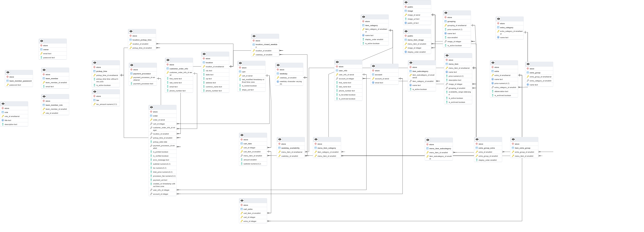Select 'is_favorited boolean' row in user_info table
The height and width of the screenshot is (232, 644).
[348, 95]
